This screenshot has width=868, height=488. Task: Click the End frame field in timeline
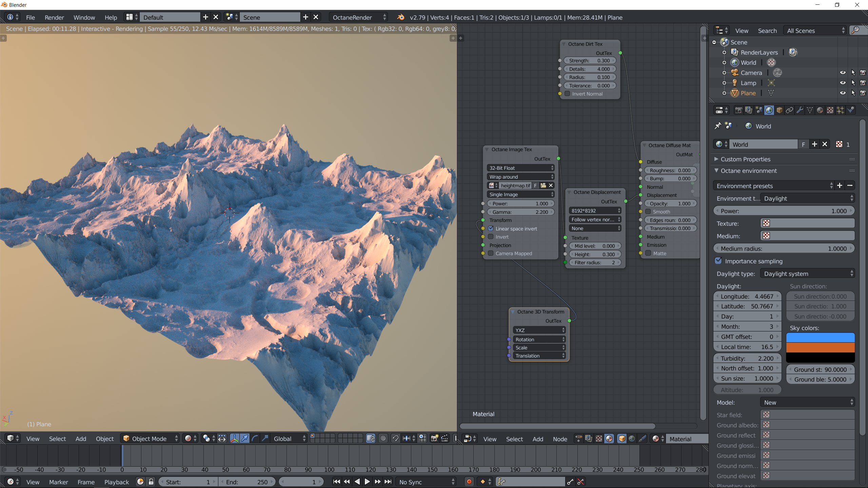pyautogui.click(x=246, y=482)
